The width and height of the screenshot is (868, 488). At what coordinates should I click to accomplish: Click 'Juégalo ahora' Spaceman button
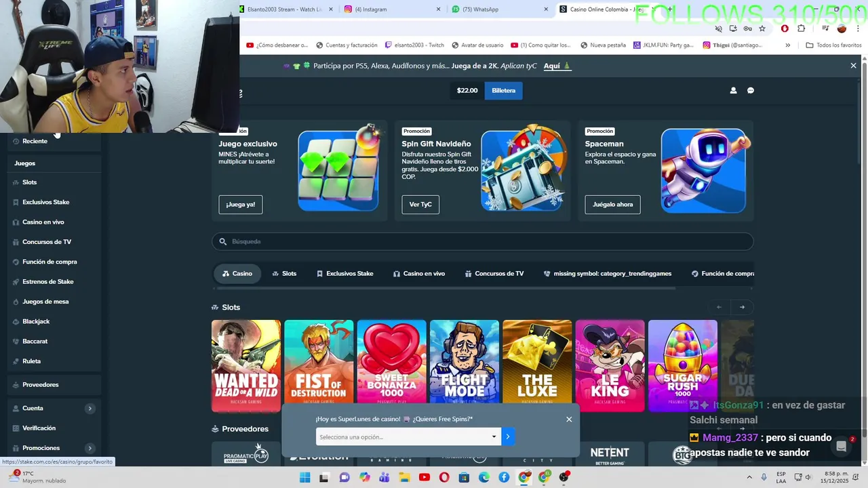612,205
